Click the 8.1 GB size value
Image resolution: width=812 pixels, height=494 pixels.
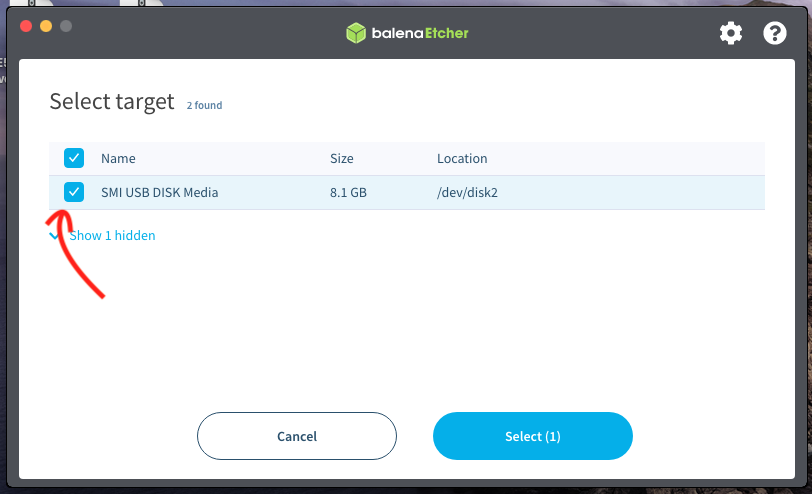pos(349,193)
